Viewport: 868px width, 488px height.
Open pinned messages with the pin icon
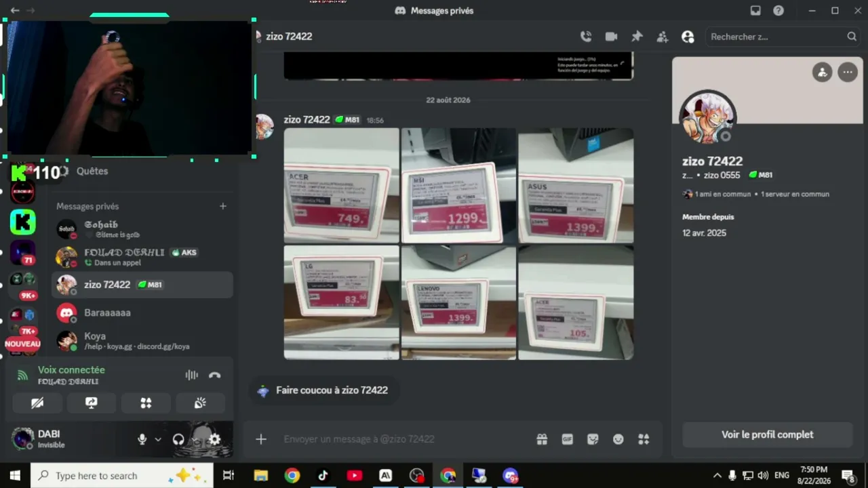[637, 37]
